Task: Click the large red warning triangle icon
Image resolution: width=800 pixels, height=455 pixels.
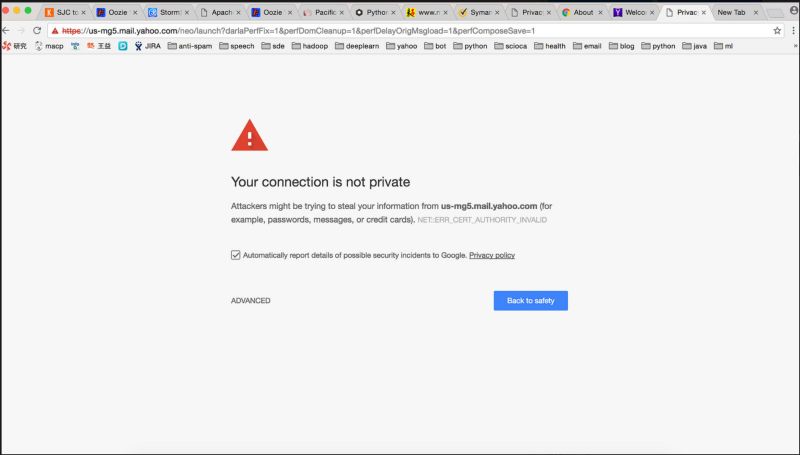Action: [x=249, y=135]
